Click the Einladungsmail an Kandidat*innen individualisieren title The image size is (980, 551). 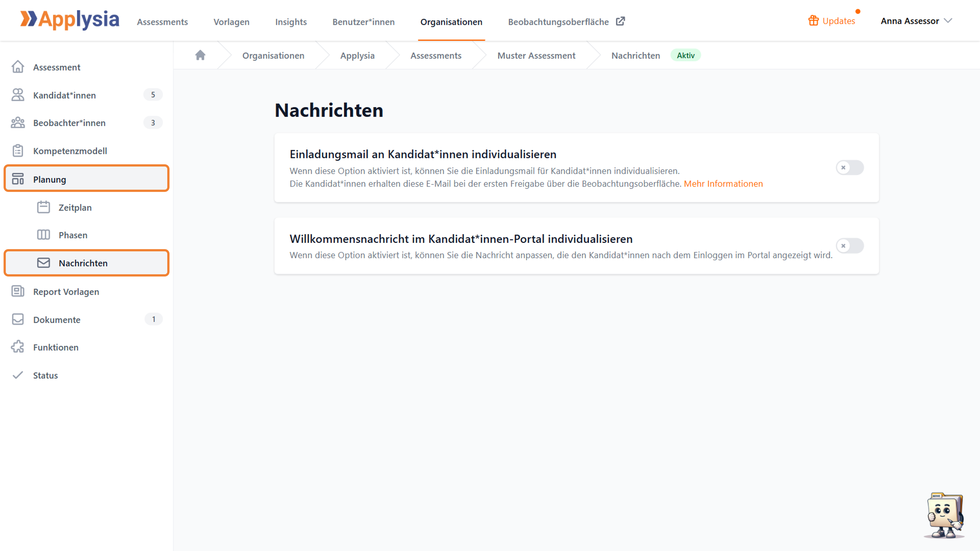(423, 154)
